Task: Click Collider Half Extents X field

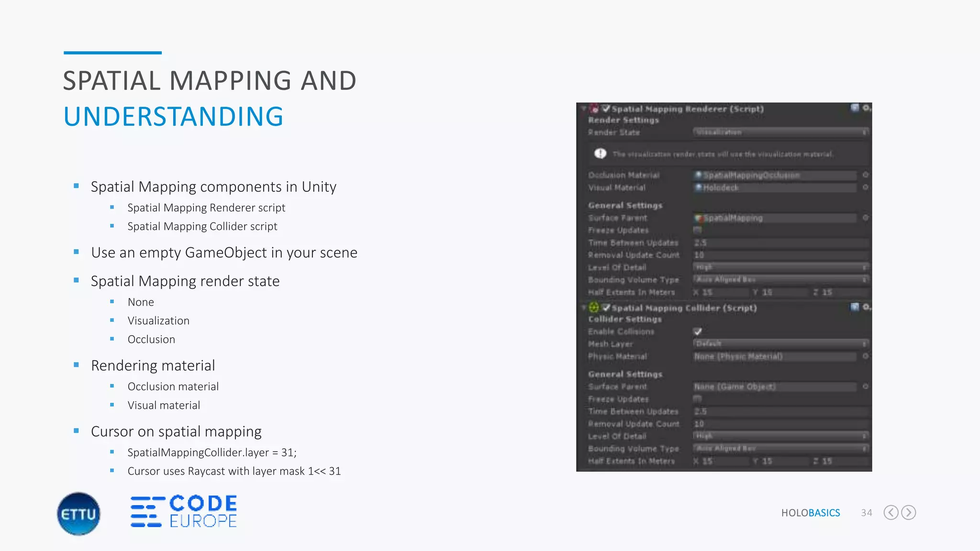Action: [x=724, y=461]
